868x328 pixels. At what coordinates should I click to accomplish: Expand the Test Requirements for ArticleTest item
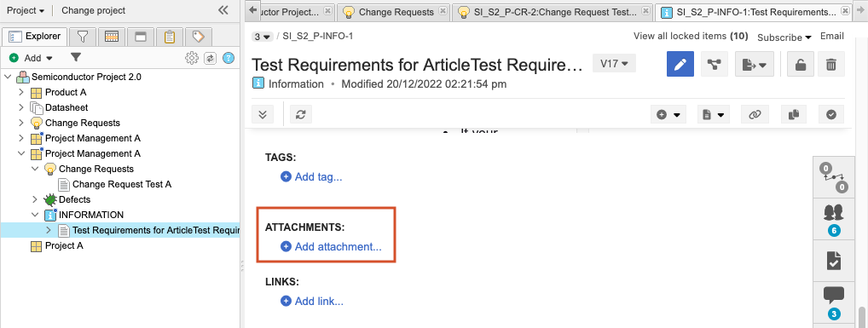coord(49,230)
